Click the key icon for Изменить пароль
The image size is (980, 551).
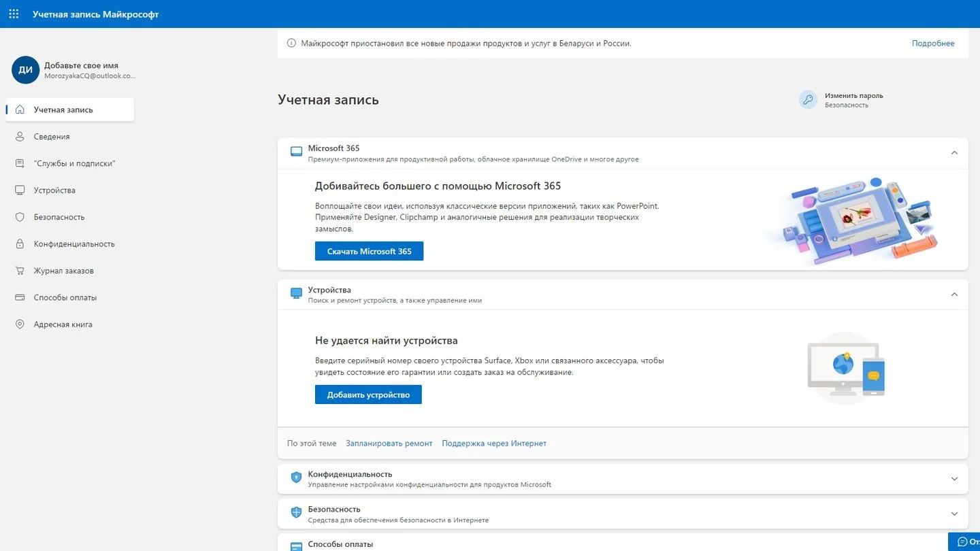pos(808,100)
